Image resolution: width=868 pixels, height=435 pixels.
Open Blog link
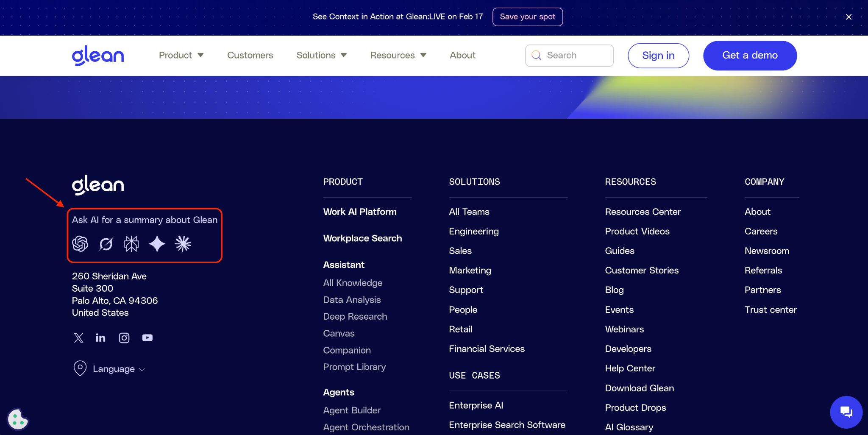[615, 290]
